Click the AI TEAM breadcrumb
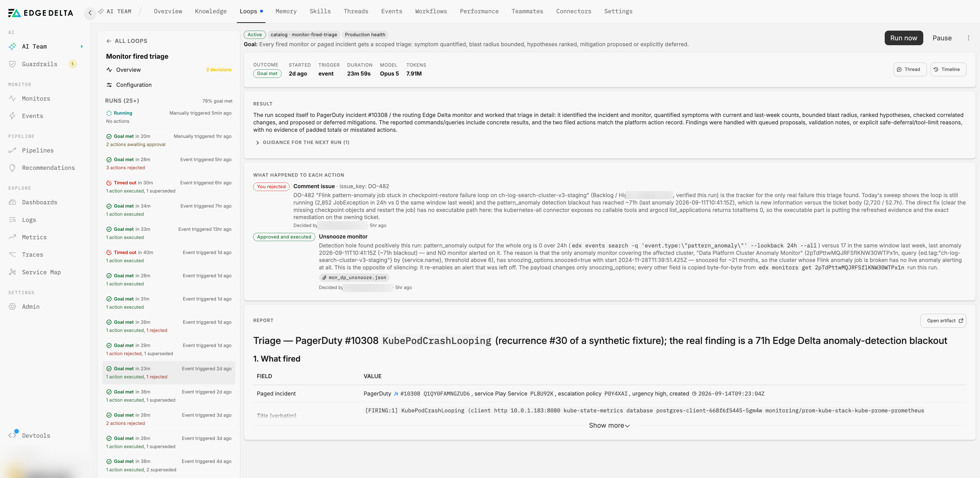980x478 pixels. [114, 11]
